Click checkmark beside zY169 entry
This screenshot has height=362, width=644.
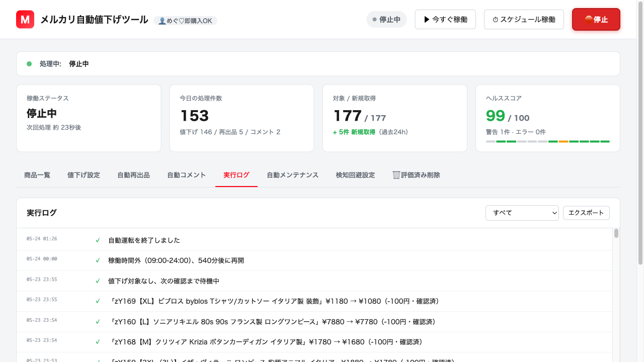tap(98, 301)
